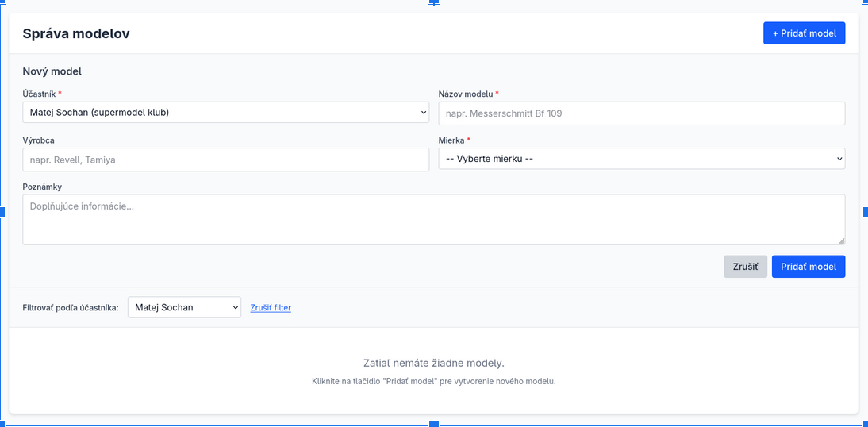This screenshot has width=868, height=427.
Task: Click the hint text about 'Pridať model' button
Action: click(x=434, y=382)
